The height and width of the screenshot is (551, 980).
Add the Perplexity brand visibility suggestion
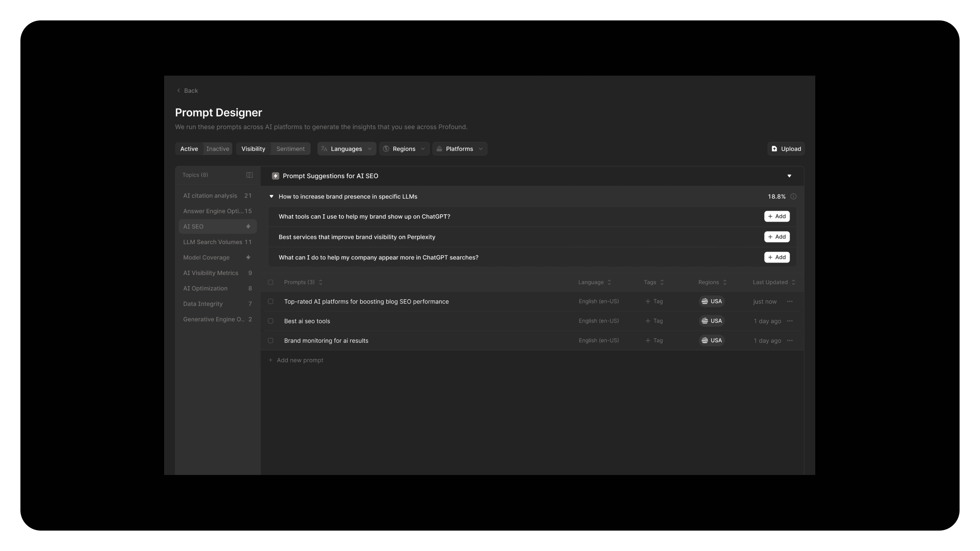coord(776,237)
